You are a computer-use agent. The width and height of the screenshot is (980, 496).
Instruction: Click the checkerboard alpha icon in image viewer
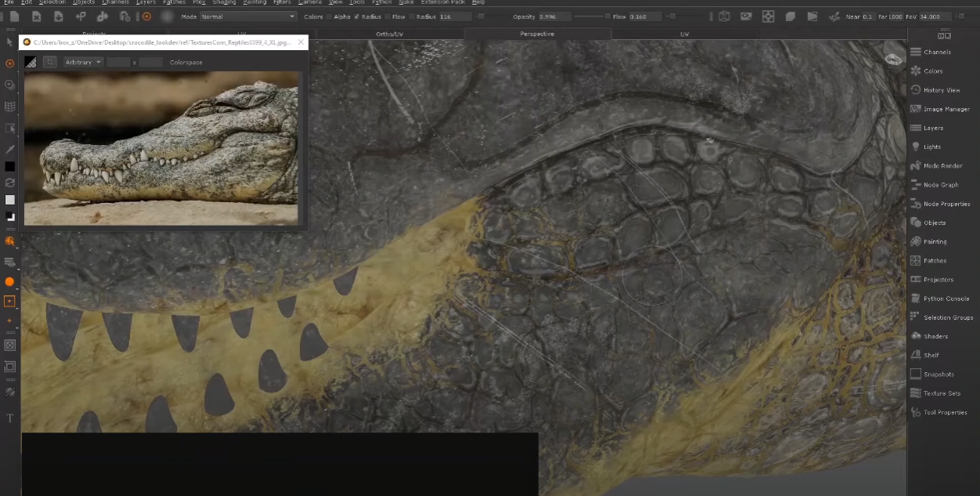pos(31,62)
